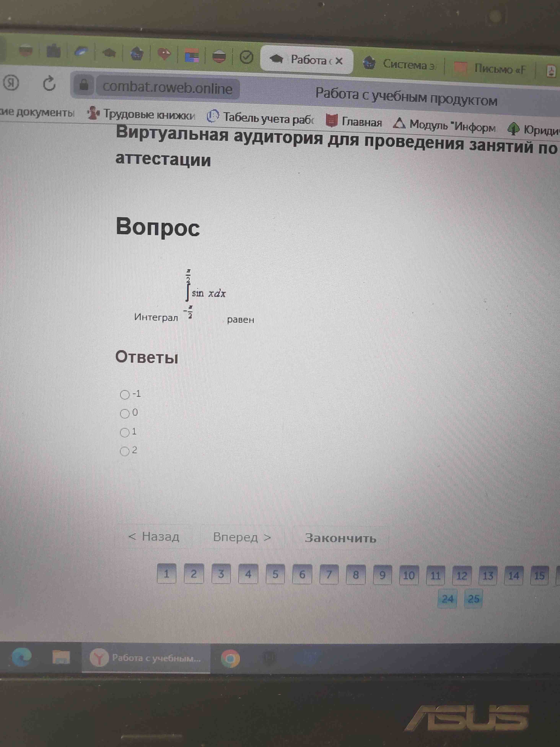Select answer option 1
Viewport: 560px width, 747px height.
click(125, 432)
